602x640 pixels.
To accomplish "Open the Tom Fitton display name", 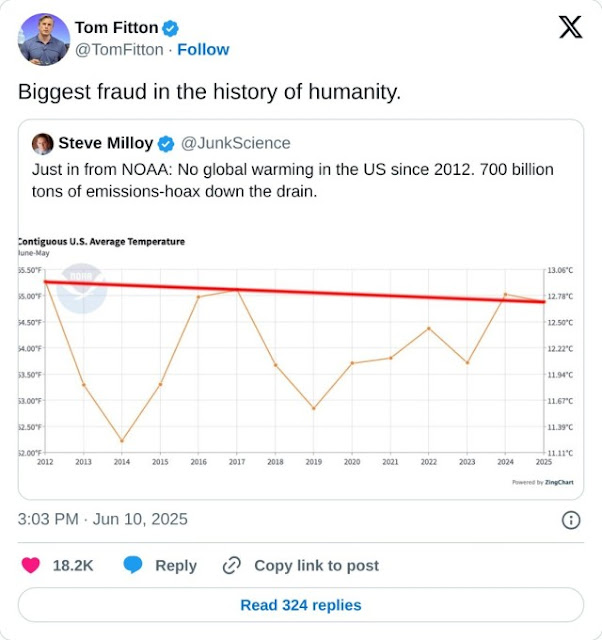I will click(x=116, y=27).
